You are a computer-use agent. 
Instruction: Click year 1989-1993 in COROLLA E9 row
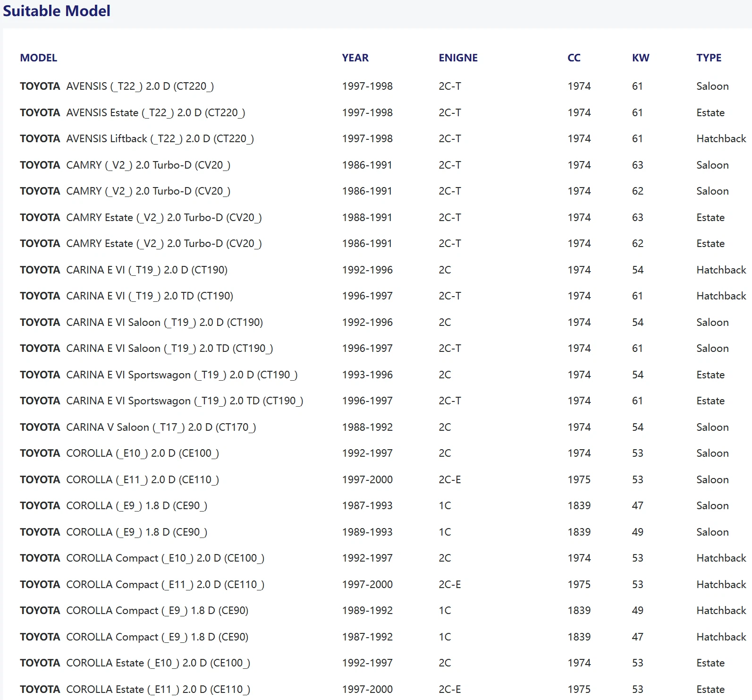pos(367,532)
